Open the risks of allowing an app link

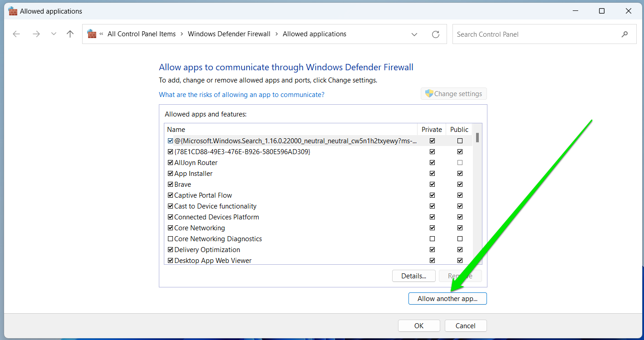click(241, 95)
